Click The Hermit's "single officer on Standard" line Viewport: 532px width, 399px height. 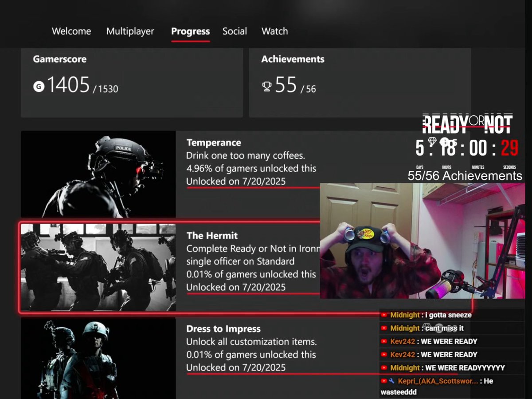point(240,261)
